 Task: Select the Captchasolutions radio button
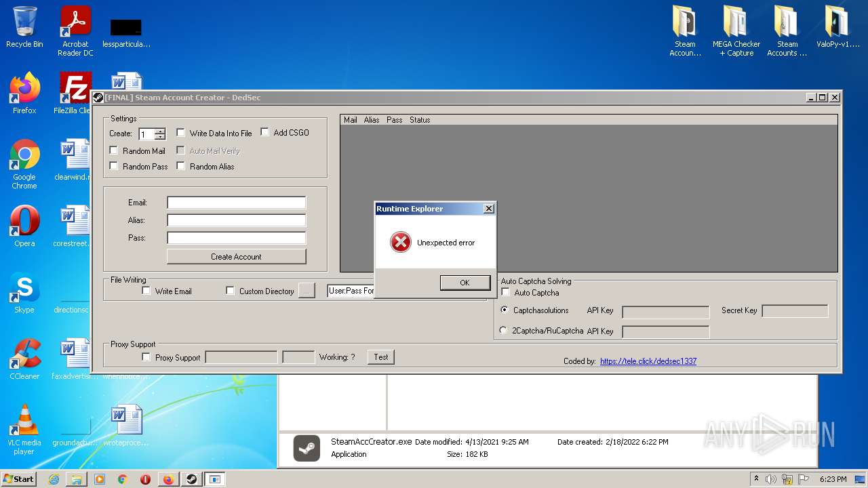(504, 310)
